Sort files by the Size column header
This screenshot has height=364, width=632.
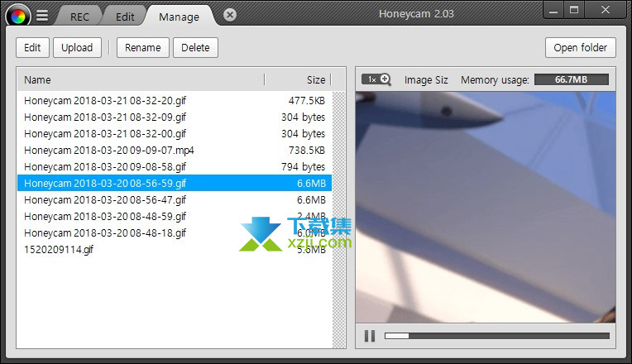click(x=299, y=79)
